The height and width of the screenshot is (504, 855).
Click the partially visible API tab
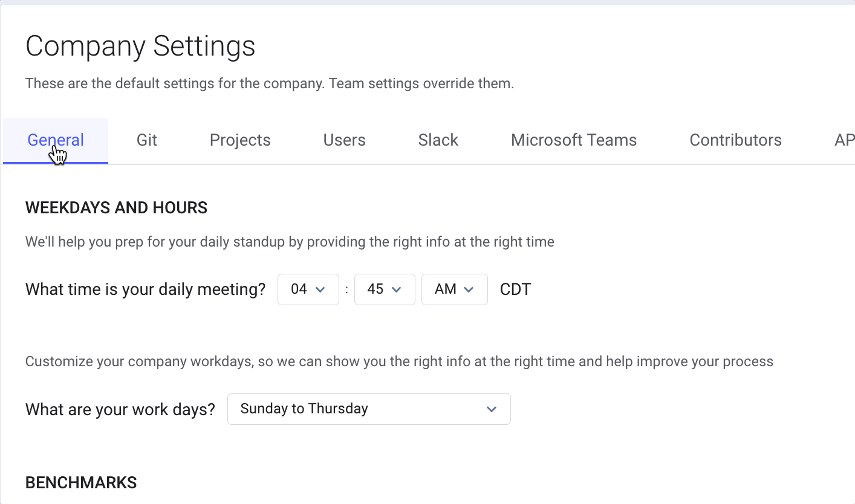(x=844, y=140)
